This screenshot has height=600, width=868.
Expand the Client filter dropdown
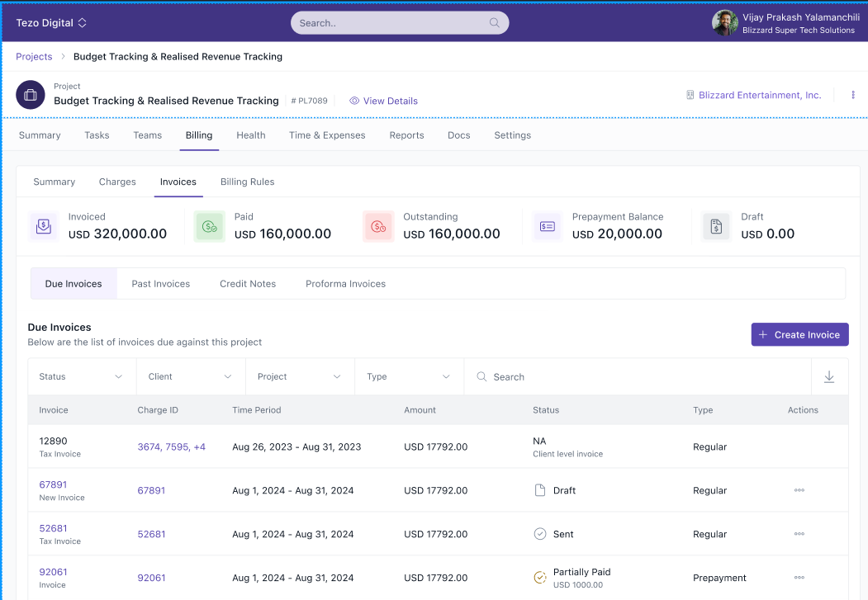click(191, 377)
